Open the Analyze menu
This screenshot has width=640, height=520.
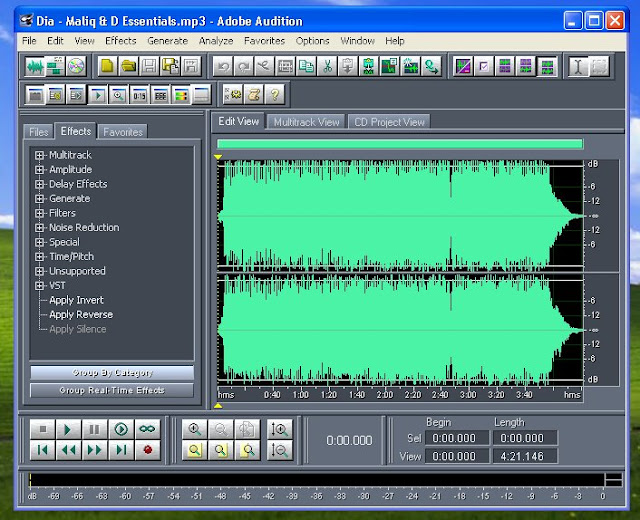[x=216, y=41]
